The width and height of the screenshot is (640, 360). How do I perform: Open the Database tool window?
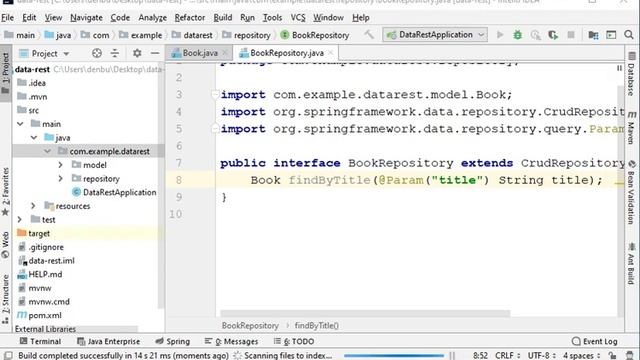(631, 74)
